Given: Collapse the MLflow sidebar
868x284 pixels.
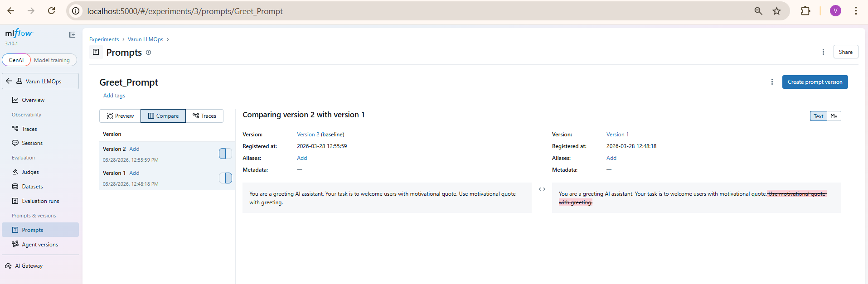Looking at the screenshot, I should (x=72, y=35).
